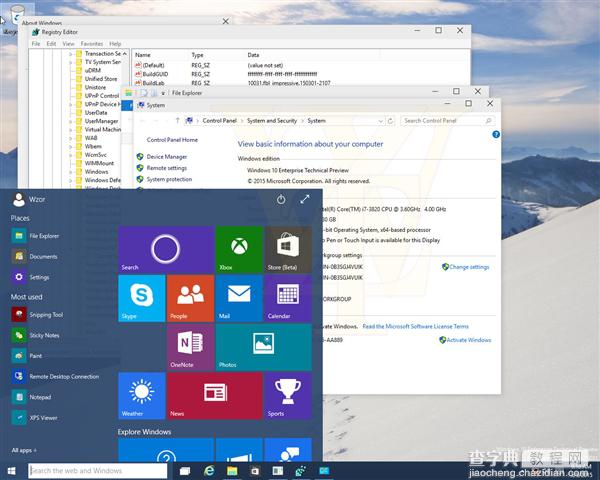600x480 pixels.
Task: Open File menu in Registry Editor
Action: (36, 44)
